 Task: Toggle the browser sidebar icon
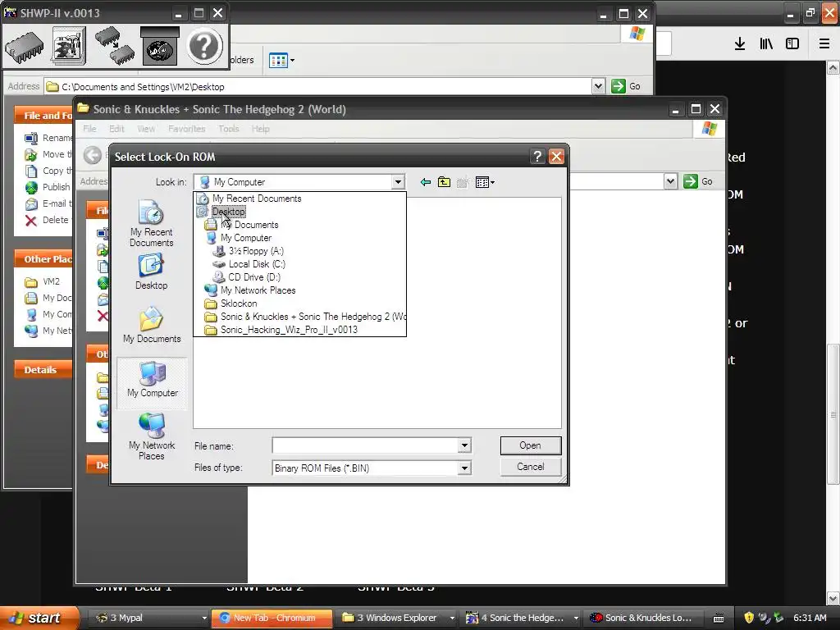click(x=792, y=44)
